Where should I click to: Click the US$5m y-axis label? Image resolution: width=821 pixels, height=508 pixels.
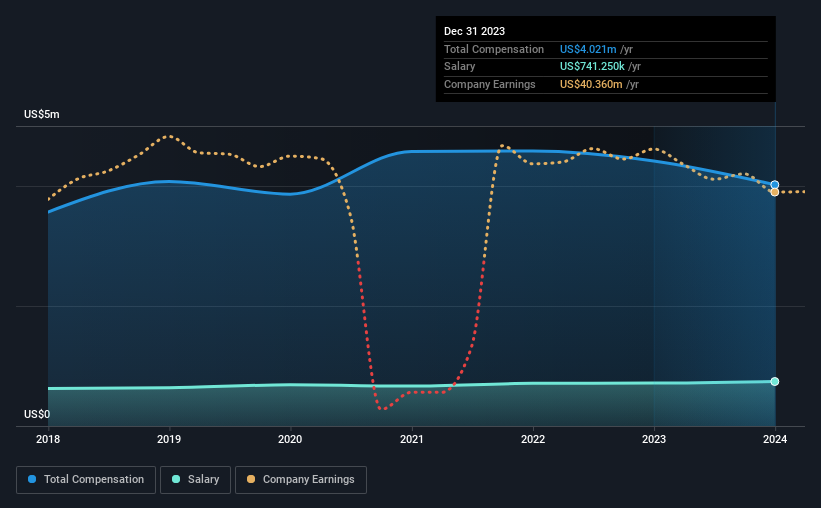[42, 114]
